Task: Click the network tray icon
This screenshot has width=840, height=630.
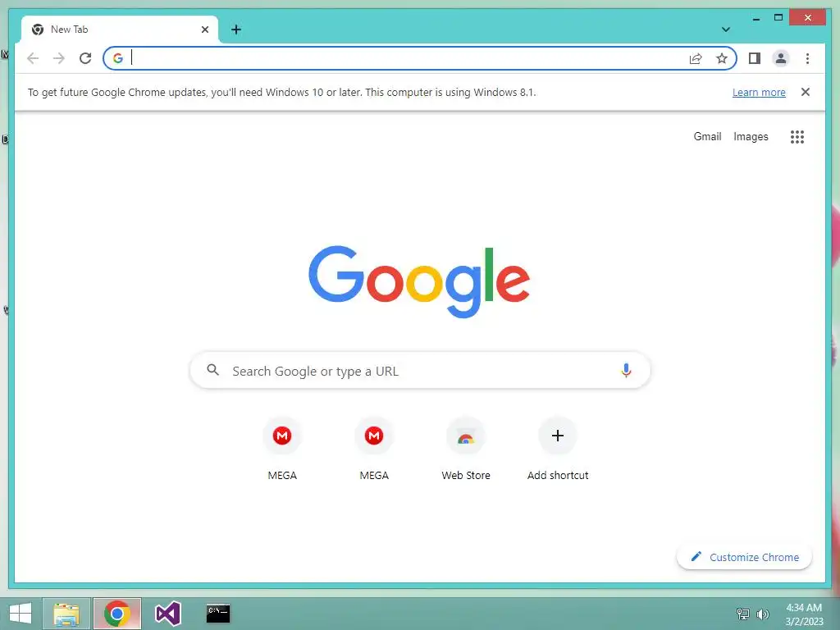Action: click(743, 614)
